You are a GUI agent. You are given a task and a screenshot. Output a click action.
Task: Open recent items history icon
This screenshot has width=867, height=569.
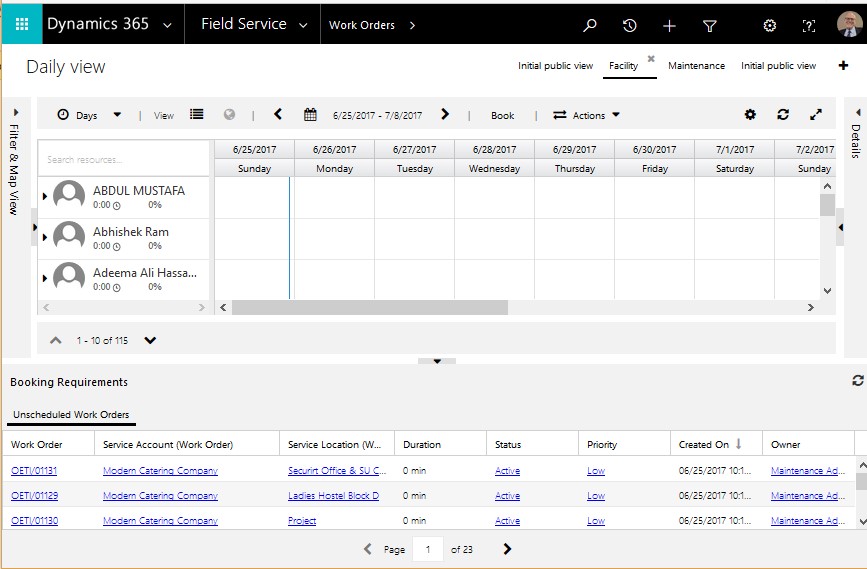tap(629, 25)
